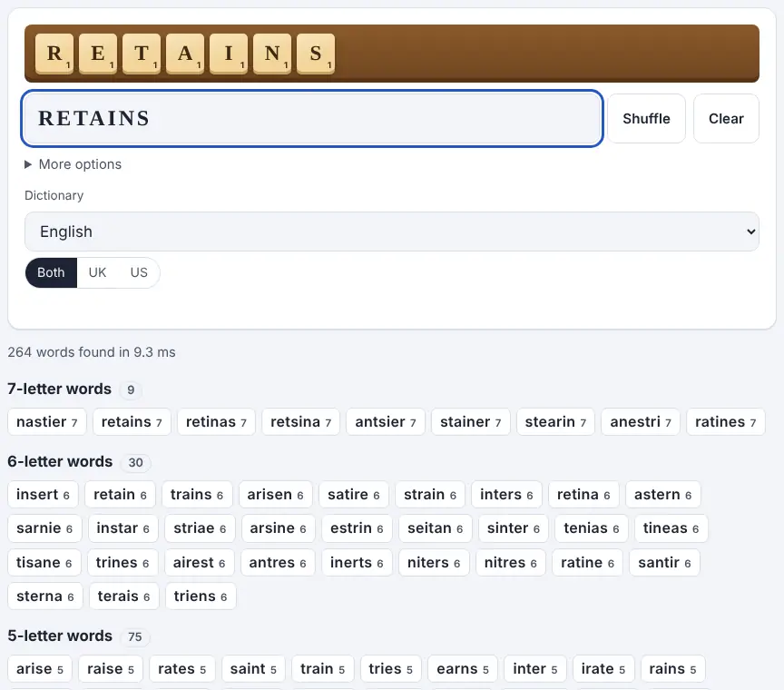Open the word antres
The width and height of the screenshot is (784, 690).
(x=278, y=562)
